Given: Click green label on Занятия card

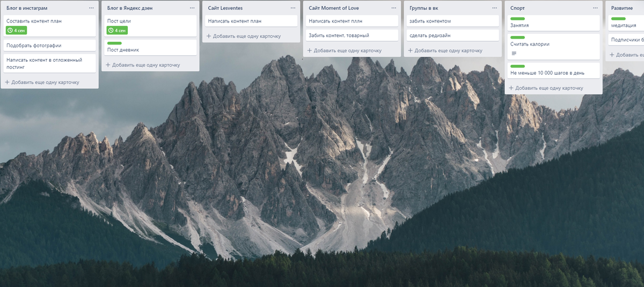Looking at the screenshot, I should coord(517,19).
